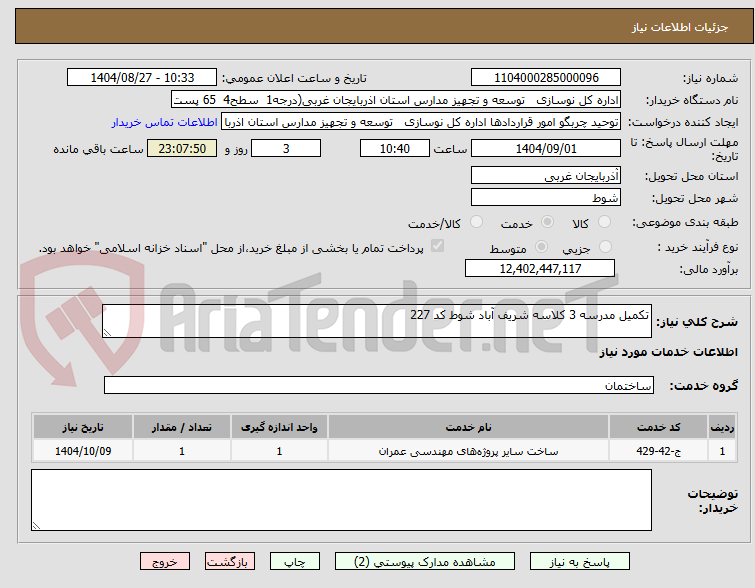The image size is (755, 588).
Task: Click the نام خدمت column header
Action: [x=468, y=427]
